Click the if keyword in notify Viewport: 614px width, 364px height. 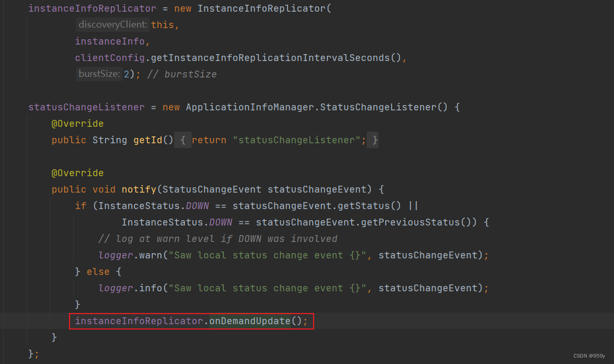click(80, 205)
